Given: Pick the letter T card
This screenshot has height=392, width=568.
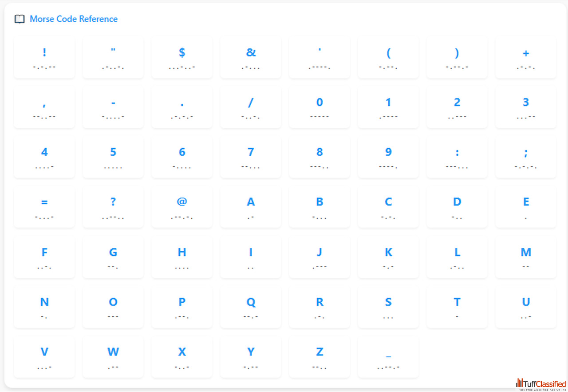Looking at the screenshot, I should 457,307.
